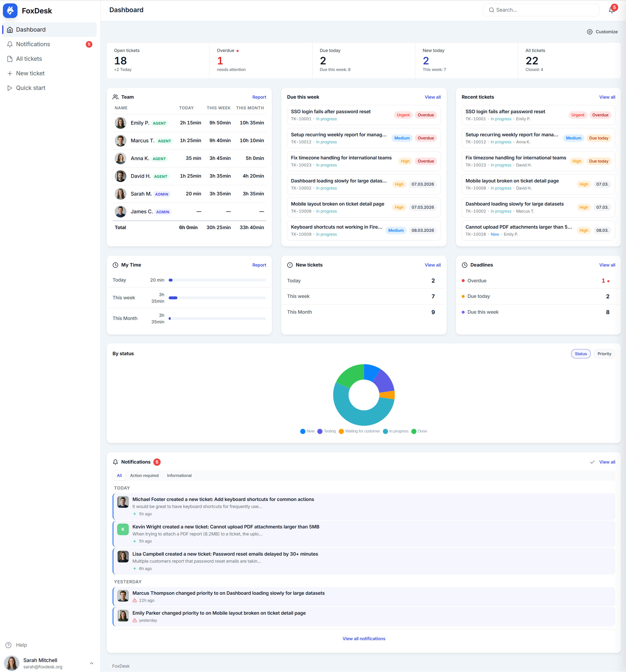The width and height of the screenshot is (626, 672).
Task: Click View all notifications
Action: 364,638
